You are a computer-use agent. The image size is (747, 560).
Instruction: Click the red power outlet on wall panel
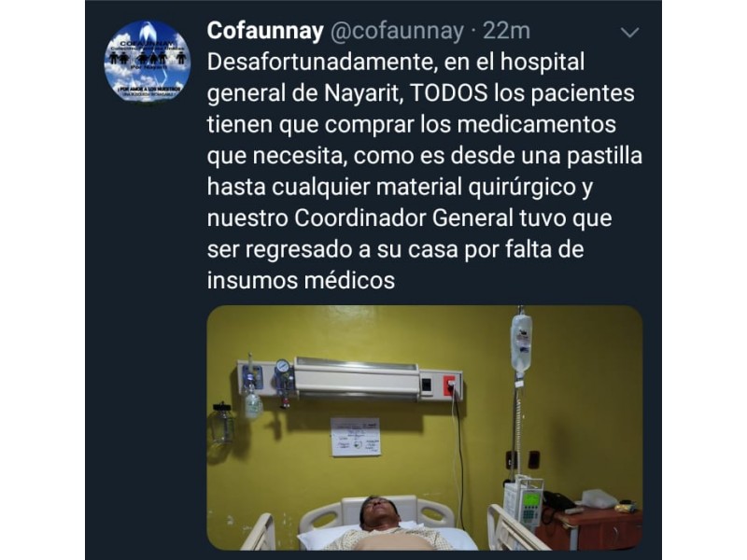pos(451,385)
